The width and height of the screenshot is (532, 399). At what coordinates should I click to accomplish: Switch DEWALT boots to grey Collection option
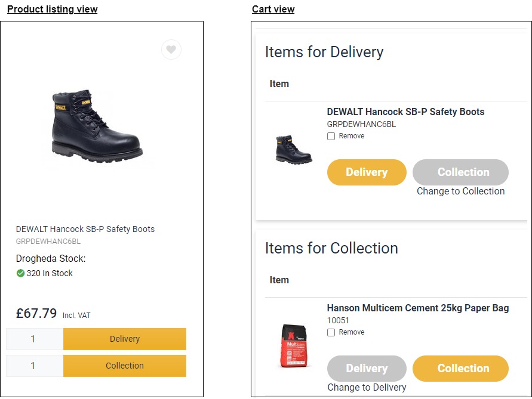point(460,172)
